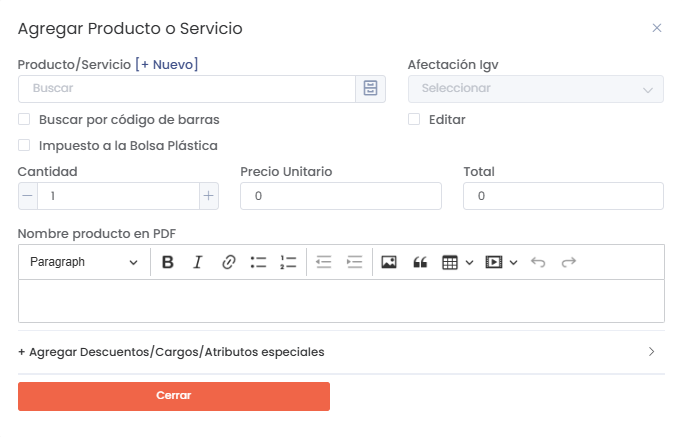This screenshot has width=682, height=437.
Task: Toggle the Editar checkbox
Action: pyautogui.click(x=414, y=119)
